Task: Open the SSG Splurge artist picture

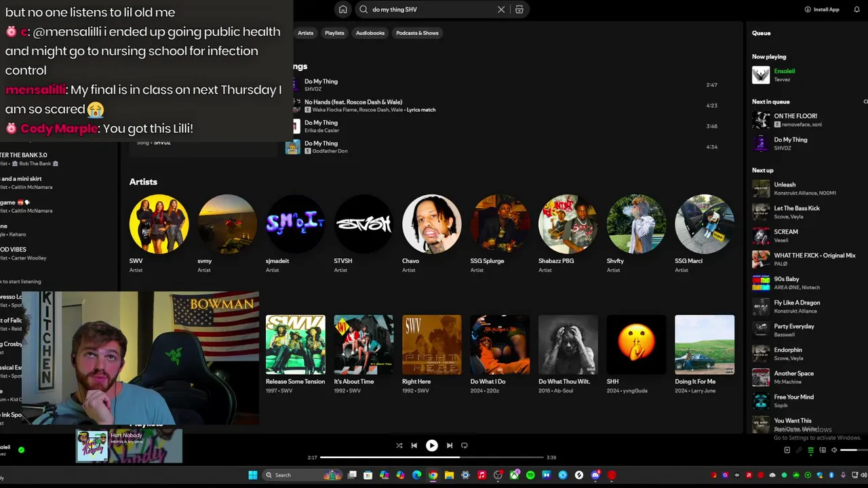Action: coord(500,224)
